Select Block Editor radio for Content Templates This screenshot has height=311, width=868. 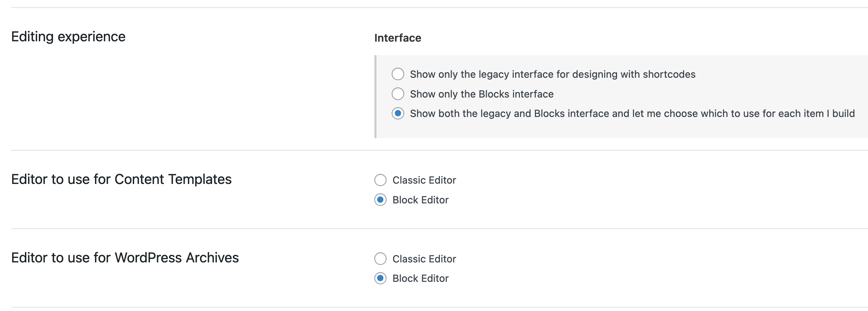pos(380,200)
